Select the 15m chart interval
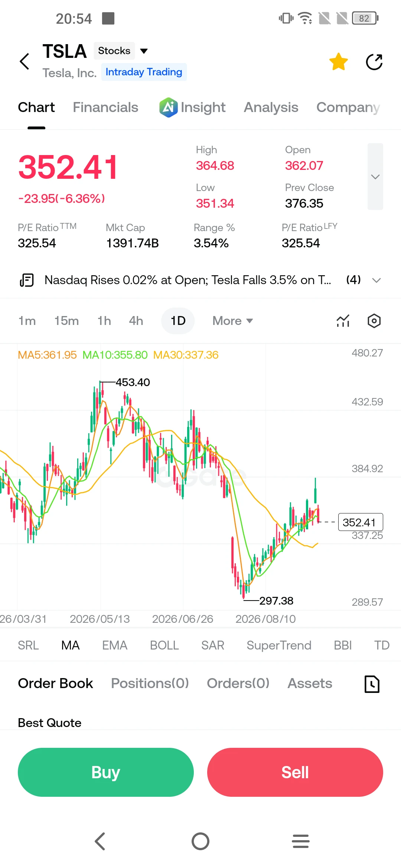 [66, 321]
